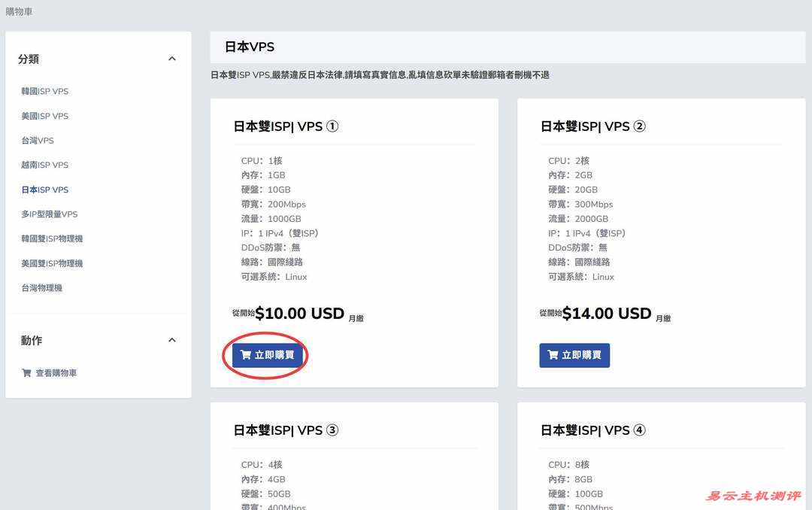Screen dimensions: 812x510
Task: Collapse the 動作 actions panel chevron
Action: pos(172,340)
